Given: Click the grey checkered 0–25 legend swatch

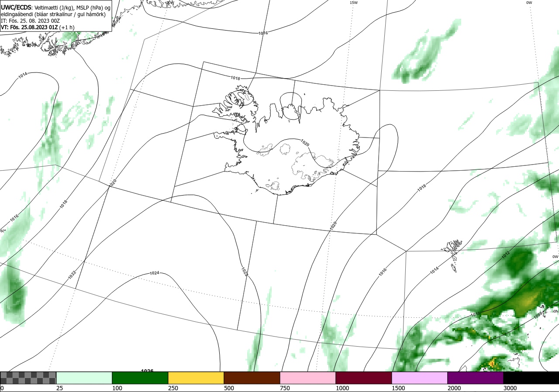Looking at the screenshot, I should pos(28,378).
